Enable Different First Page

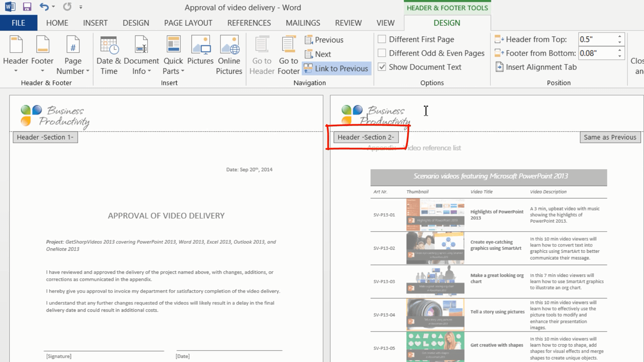(382, 39)
